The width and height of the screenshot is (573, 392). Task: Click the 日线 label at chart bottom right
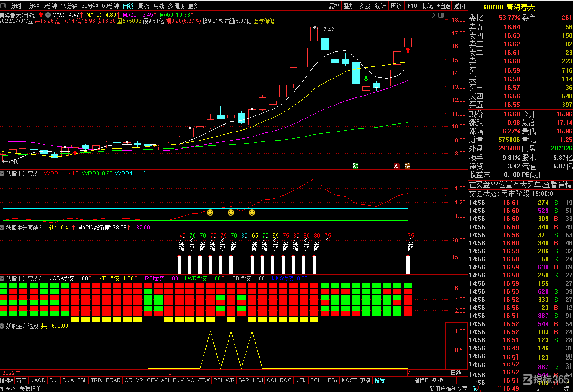coord(456,373)
